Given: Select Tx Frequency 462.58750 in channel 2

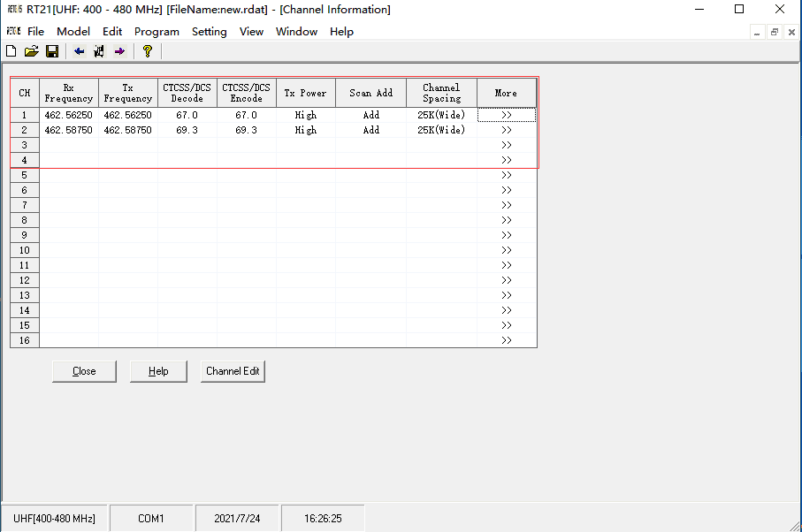Looking at the screenshot, I should [128, 130].
